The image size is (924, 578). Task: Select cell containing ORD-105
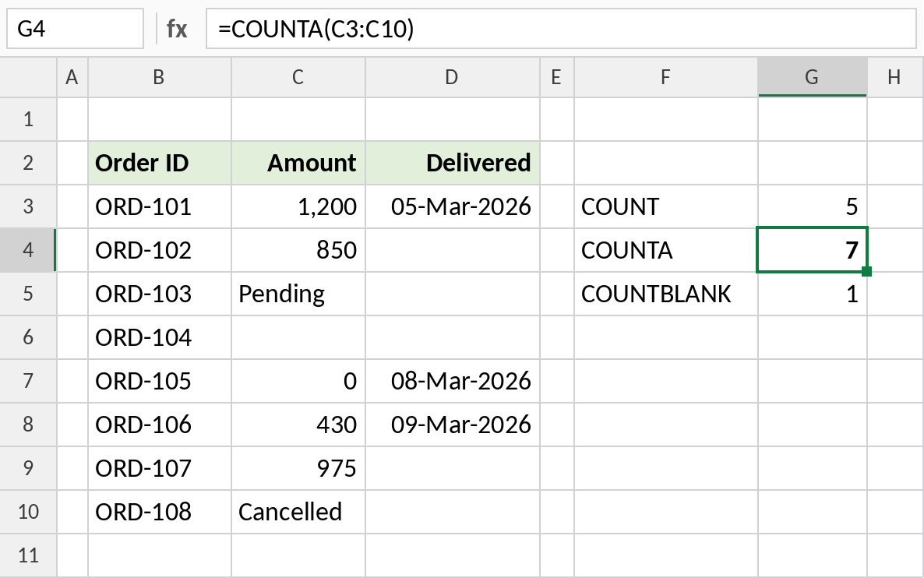tap(159, 381)
